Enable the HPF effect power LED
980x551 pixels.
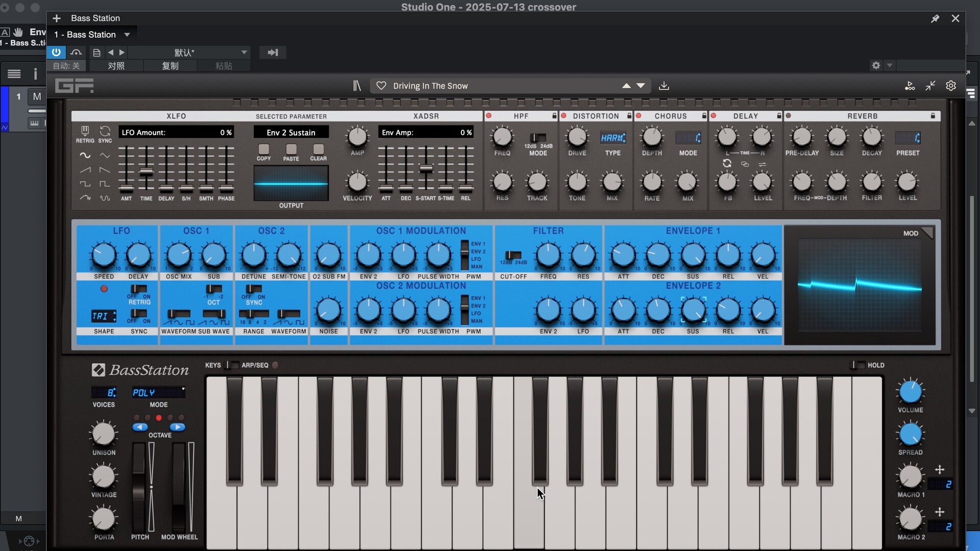[489, 116]
